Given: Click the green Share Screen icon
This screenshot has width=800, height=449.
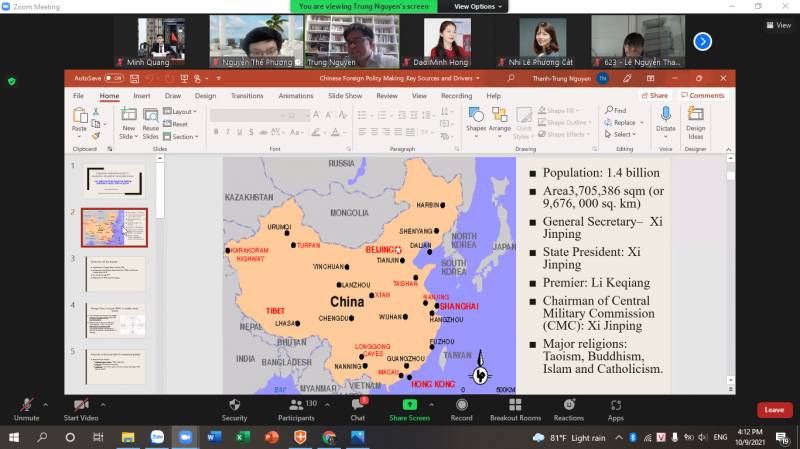Looking at the screenshot, I should point(409,405).
